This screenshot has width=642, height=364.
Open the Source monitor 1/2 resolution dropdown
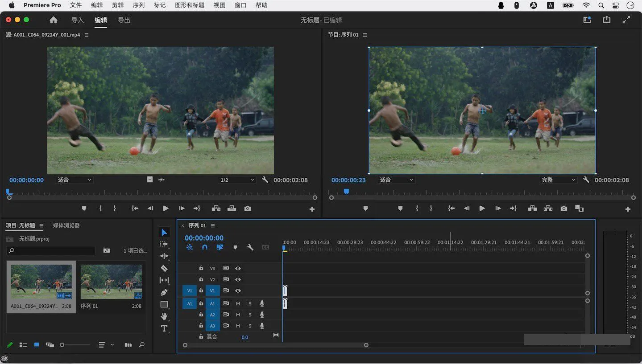[x=237, y=180]
